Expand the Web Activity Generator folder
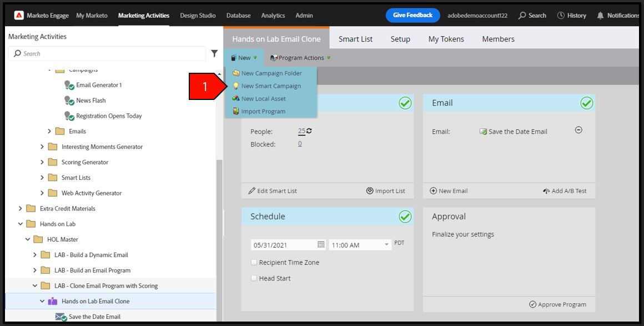This screenshot has height=326, width=644. (x=42, y=193)
